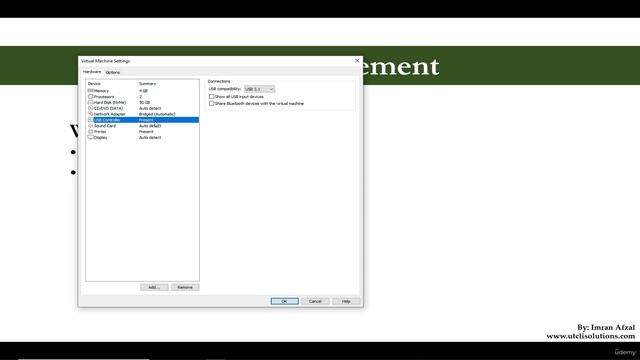Image resolution: width=640 pixels, height=360 pixels.
Task: Click the Display monitor icon
Action: [x=91, y=138]
